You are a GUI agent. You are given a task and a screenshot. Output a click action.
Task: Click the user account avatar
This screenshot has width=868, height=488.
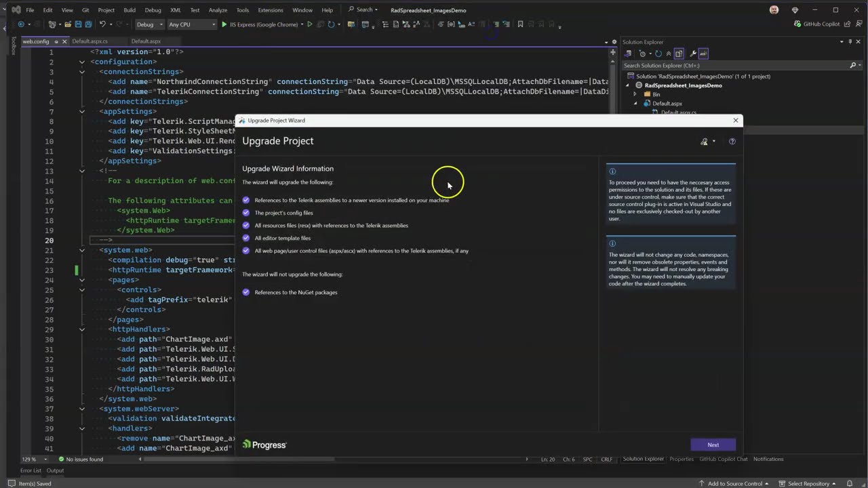click(x=774, y=10)
